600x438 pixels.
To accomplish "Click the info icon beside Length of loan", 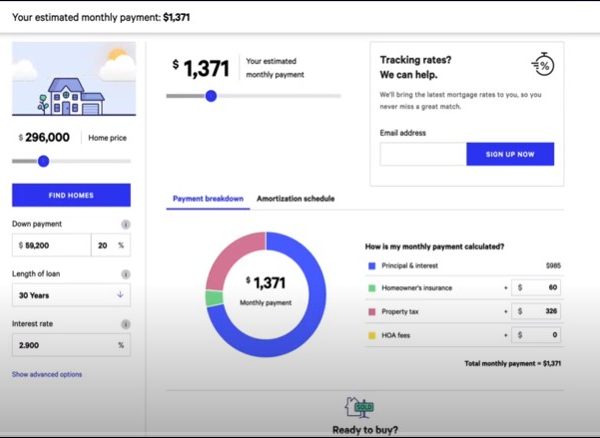I will (126, 274).
